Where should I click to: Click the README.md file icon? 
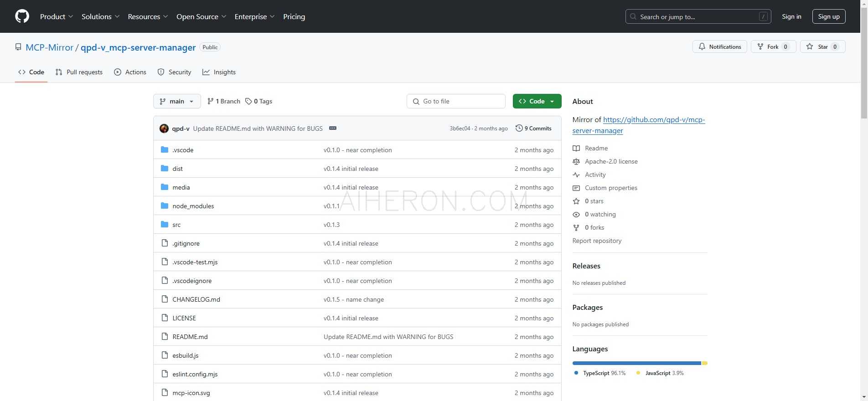(165, 337)
